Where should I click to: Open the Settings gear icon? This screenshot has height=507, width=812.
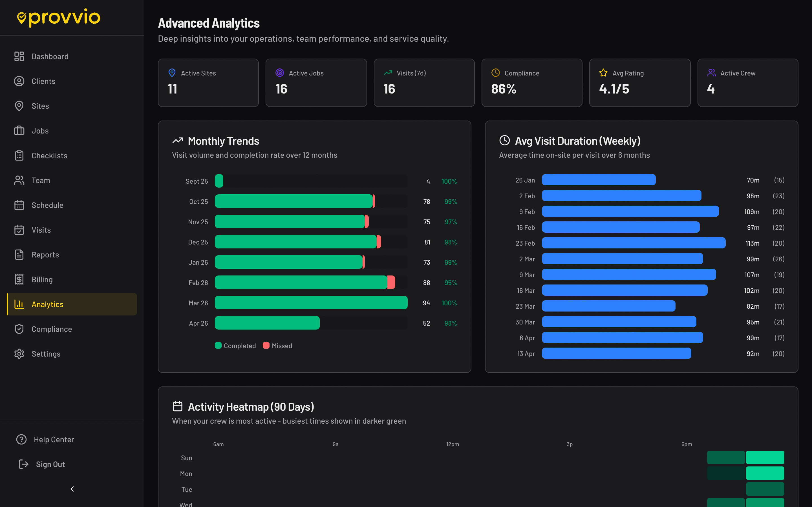coord(19,354)
